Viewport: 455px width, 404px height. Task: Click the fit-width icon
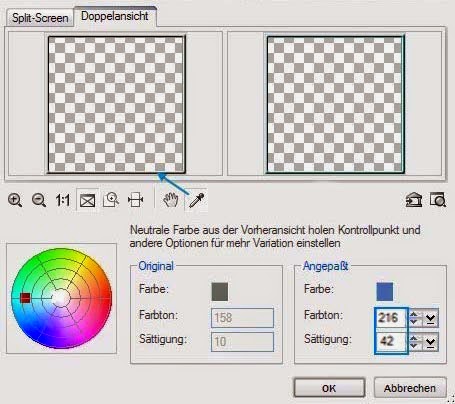(136, 200)
